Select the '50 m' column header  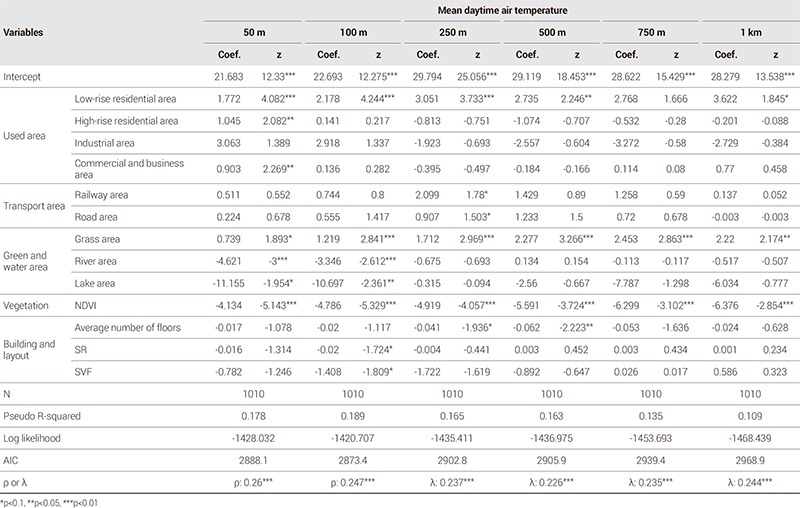tap(252, 33)
